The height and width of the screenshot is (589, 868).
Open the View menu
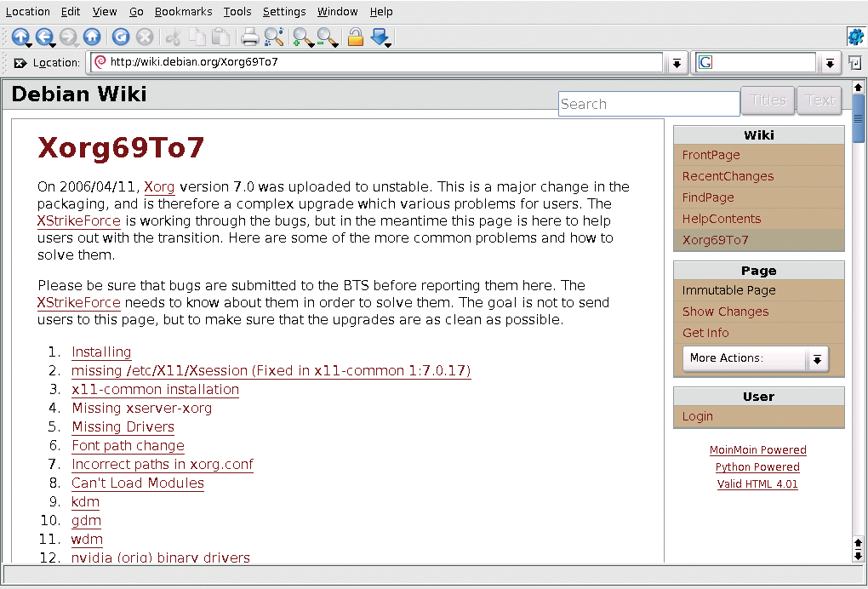point(104,12)
